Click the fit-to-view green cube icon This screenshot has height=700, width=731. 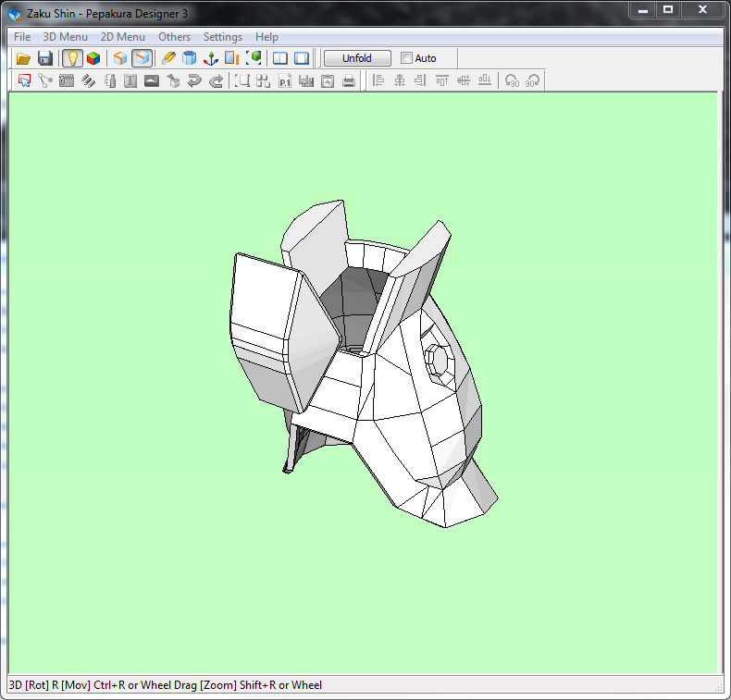pyautogui.click(x=254, y=58)
